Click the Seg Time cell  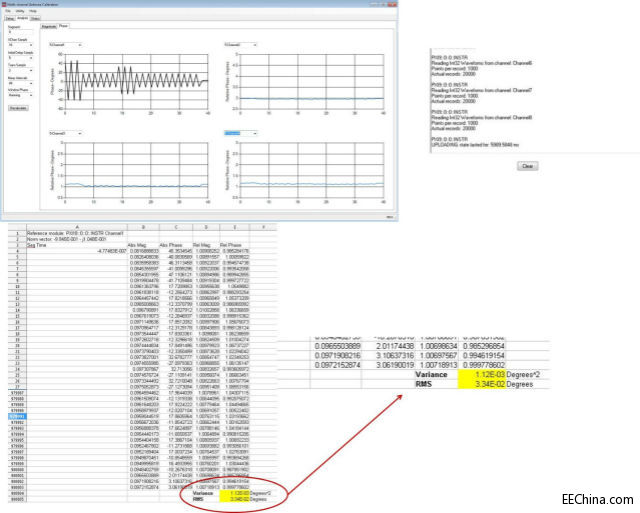(x=77, y=245)
